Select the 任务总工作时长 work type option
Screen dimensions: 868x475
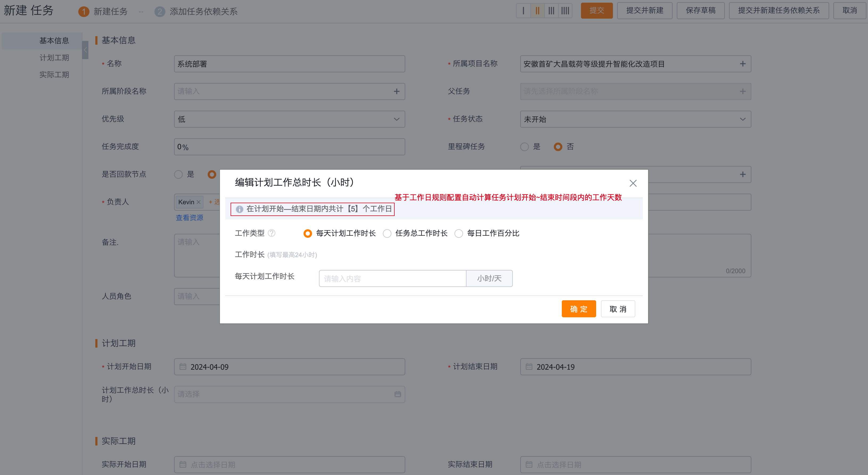387,233
